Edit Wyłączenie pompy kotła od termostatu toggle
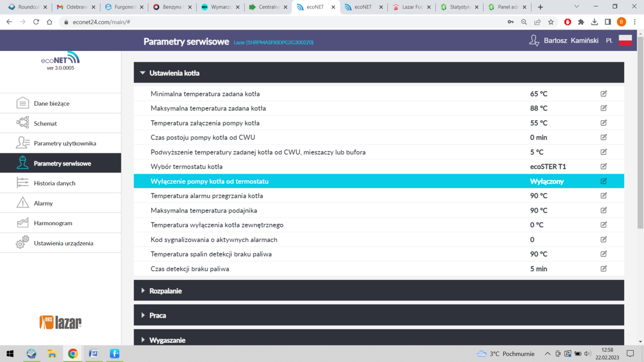644x362 pixels. point(604,181)
